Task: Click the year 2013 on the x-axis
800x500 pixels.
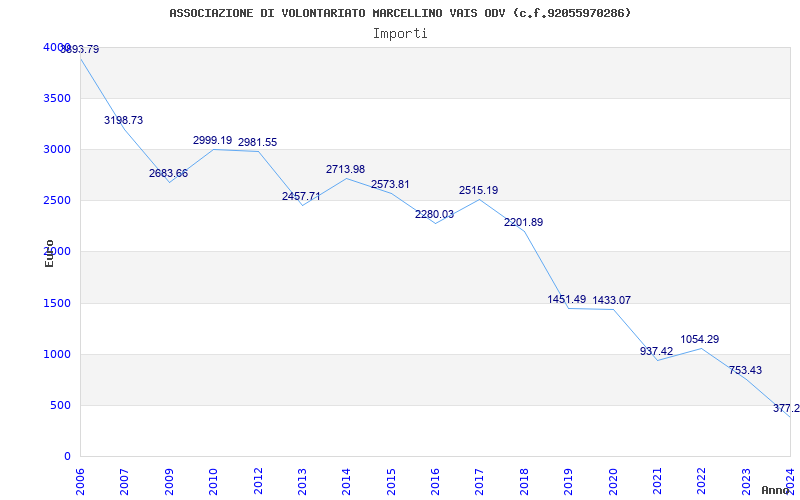Action: coord(302,481)
